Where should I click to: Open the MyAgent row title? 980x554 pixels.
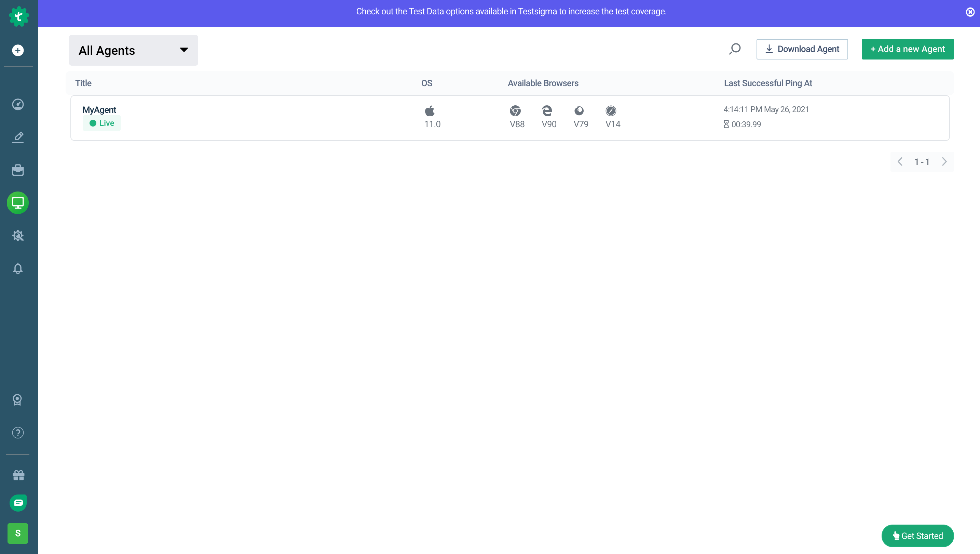click(99, 110)
